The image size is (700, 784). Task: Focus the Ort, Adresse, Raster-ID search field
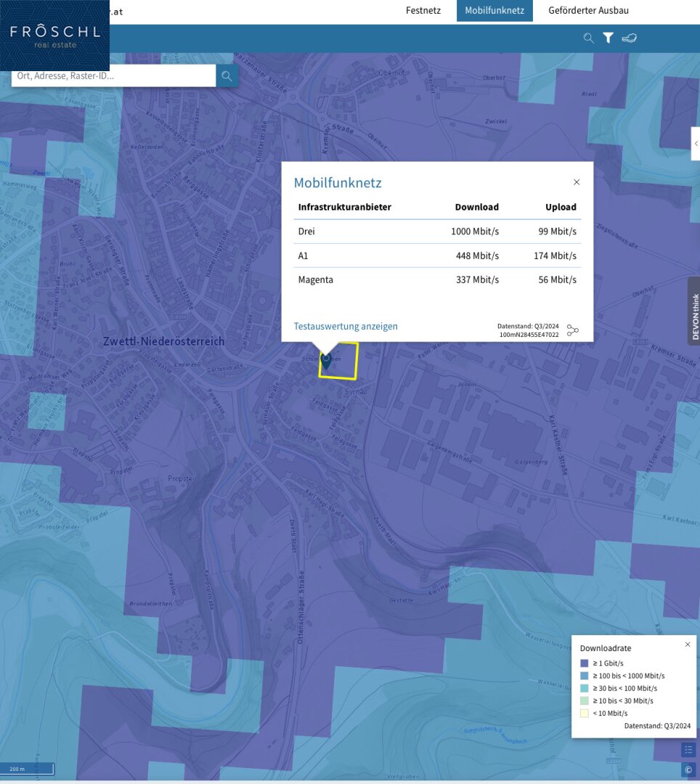114,75
